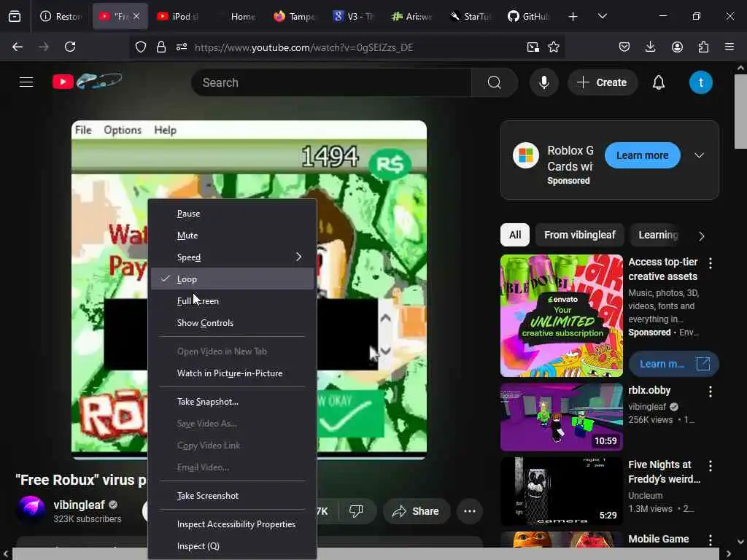Open the envato ad Learn more link
This screenshot has height=560, width=747.
click(x=673, y=364)
